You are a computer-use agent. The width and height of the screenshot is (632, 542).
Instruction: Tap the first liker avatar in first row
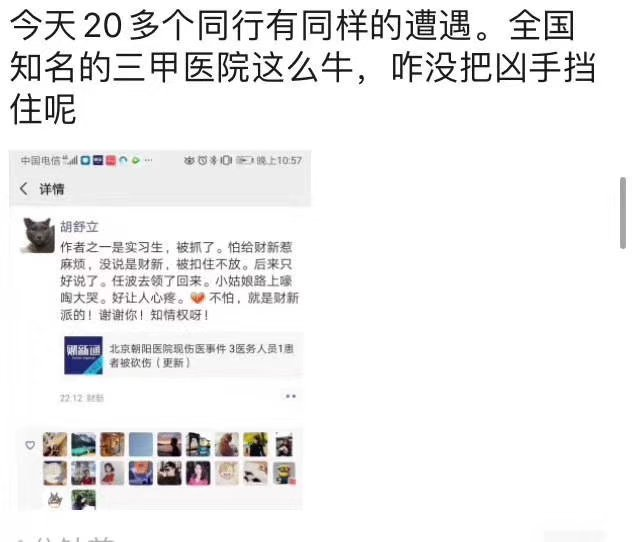click(55, 444)
